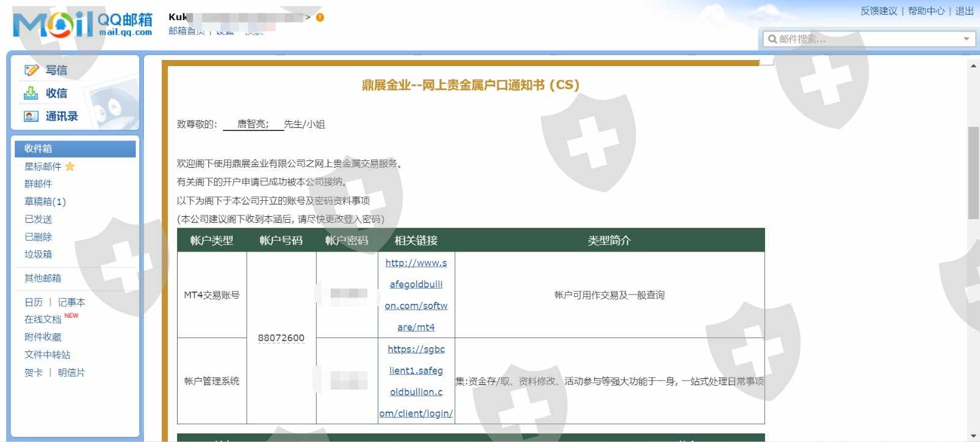Click the 帐户密码 table header

(x=347, y=241)
